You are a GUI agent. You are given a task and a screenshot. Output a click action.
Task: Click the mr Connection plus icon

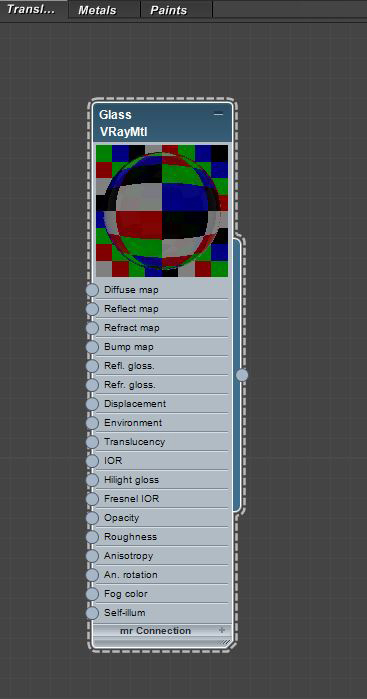click(x=222, y=630)
